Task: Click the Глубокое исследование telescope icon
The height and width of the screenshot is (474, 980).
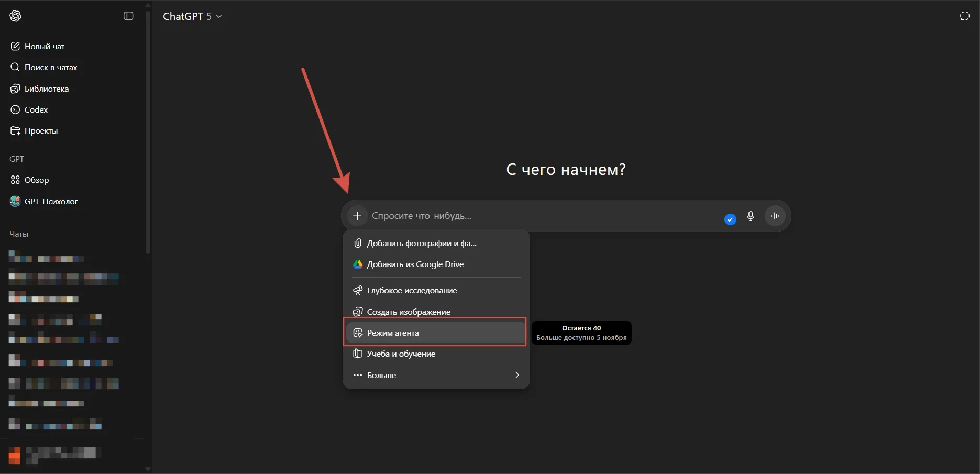Action: pos(358,290)
